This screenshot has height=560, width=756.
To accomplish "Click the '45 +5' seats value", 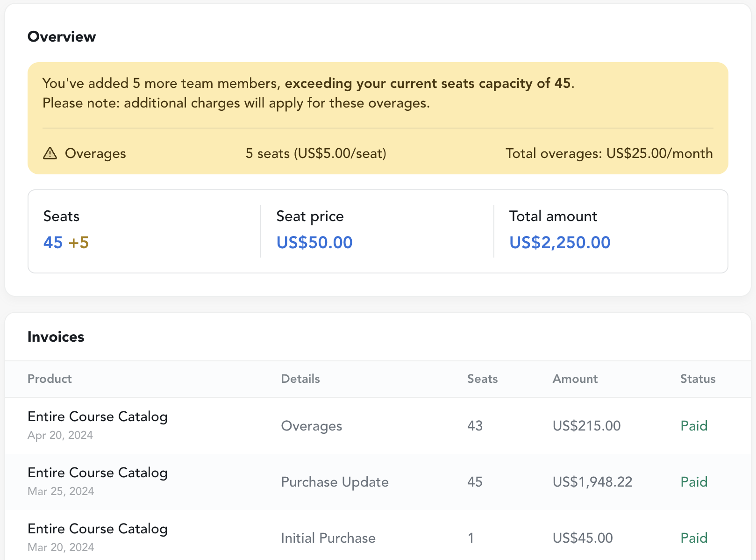I will 66,242.
